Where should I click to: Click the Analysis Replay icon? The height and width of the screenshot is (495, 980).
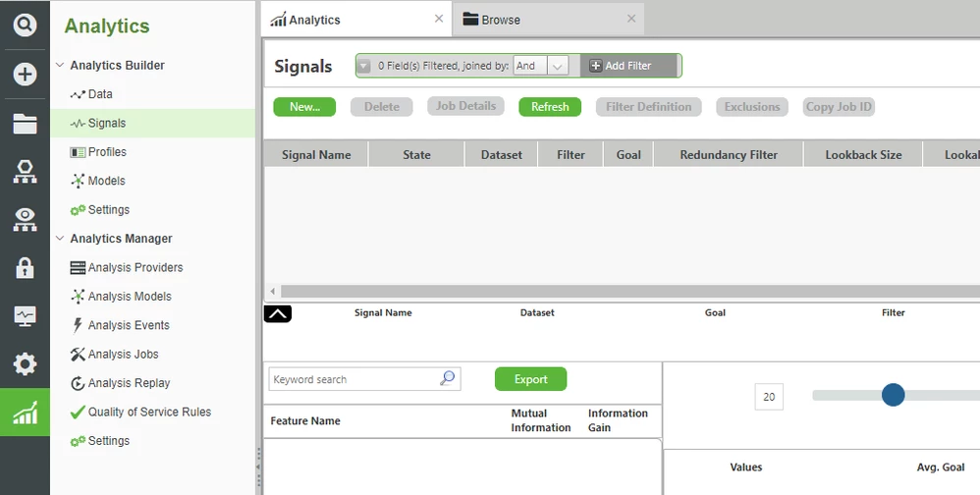[78, 383]
